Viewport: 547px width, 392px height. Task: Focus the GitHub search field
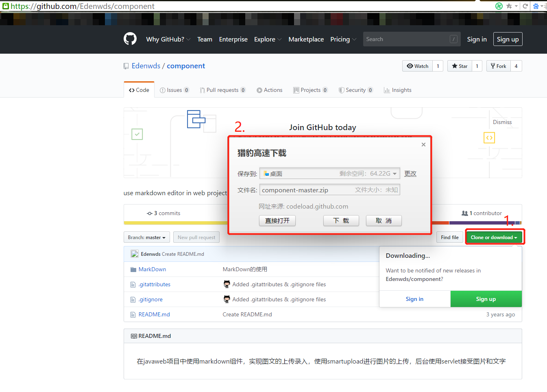coord(412,39)
